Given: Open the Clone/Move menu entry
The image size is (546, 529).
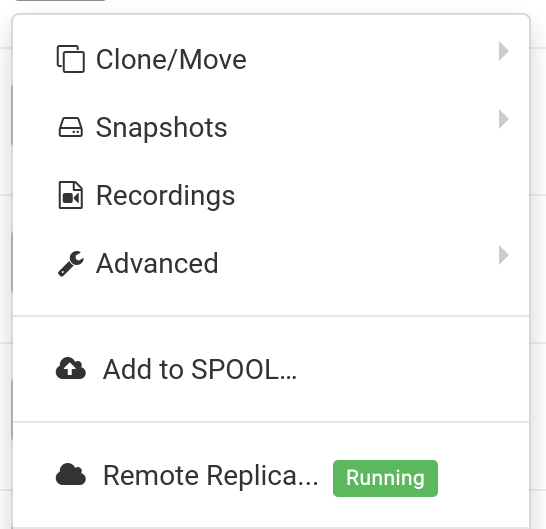Looking at the screenshot, I should coord(271,59).
